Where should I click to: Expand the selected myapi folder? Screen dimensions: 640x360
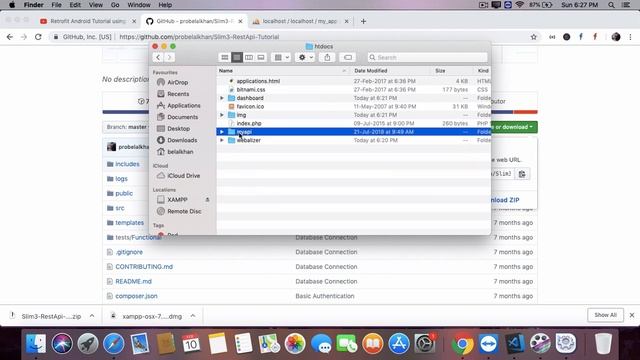coord(222,132)
